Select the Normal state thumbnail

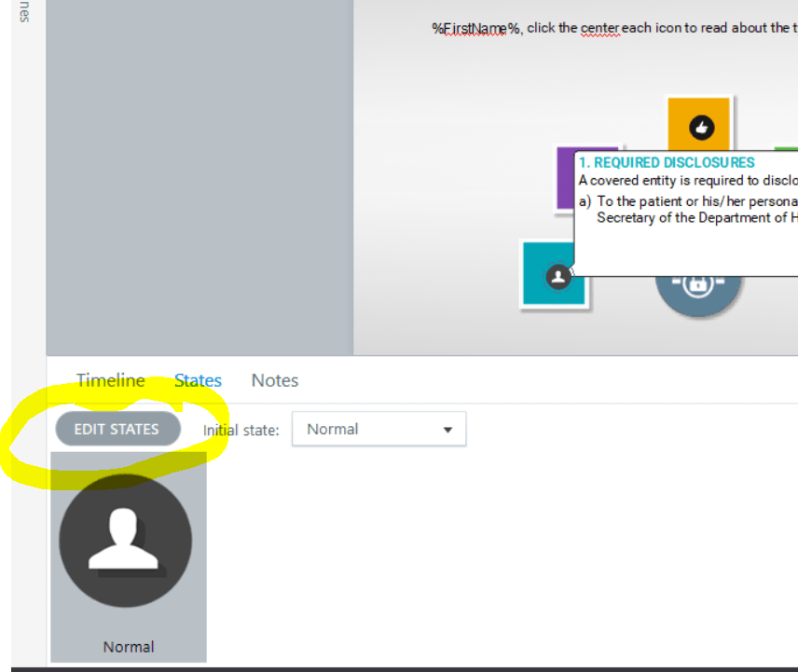[129, 557]
